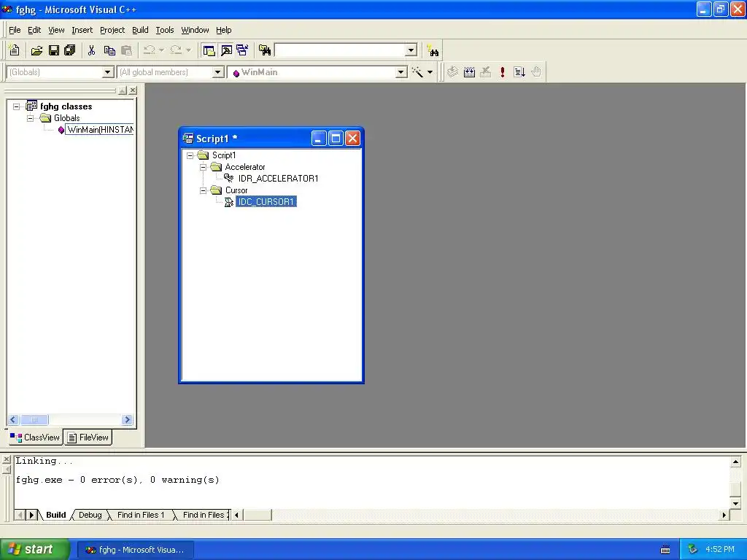The height and width of the screenshot is (560, 747).
Task: Switch to the FileView tab
Action: (88, 437)
